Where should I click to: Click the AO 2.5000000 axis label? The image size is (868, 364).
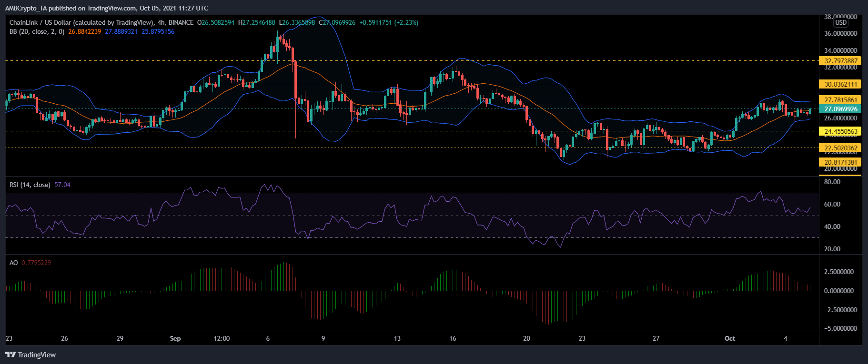(839, 272)
